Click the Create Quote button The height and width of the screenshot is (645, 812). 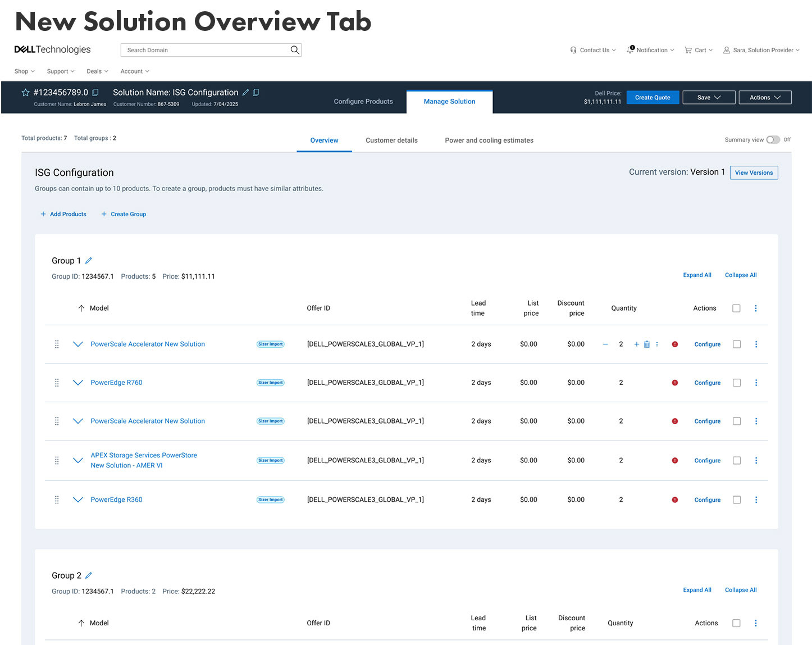(653, 97)
